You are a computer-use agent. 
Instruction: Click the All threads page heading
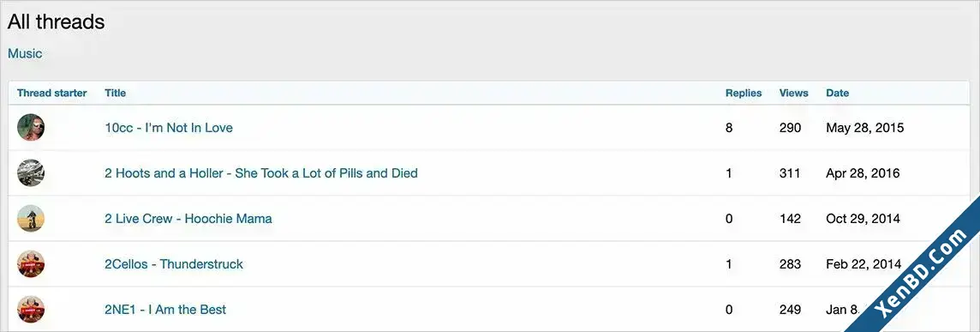click(57, 22)
